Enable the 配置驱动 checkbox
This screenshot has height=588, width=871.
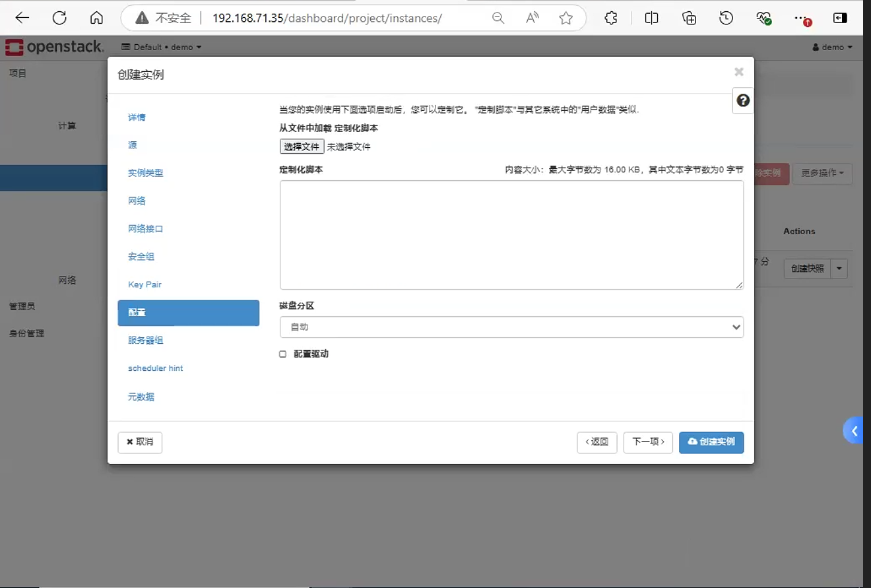283,354
